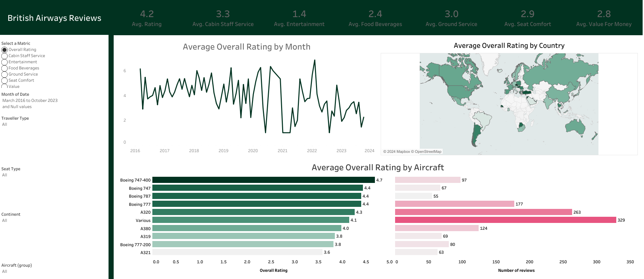Click the 2020 label on month axis
Image resolution: width=644 pixels, height=279 pixels.
point(253,151)
